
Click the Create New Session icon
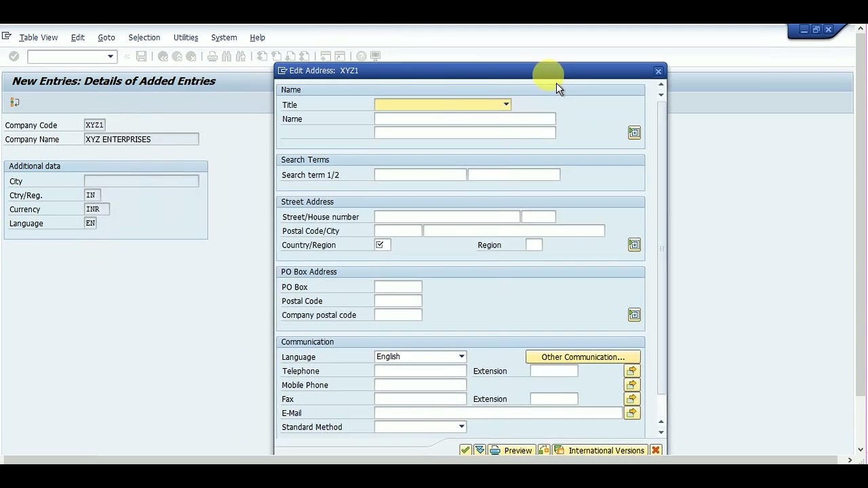coord(325,56)
